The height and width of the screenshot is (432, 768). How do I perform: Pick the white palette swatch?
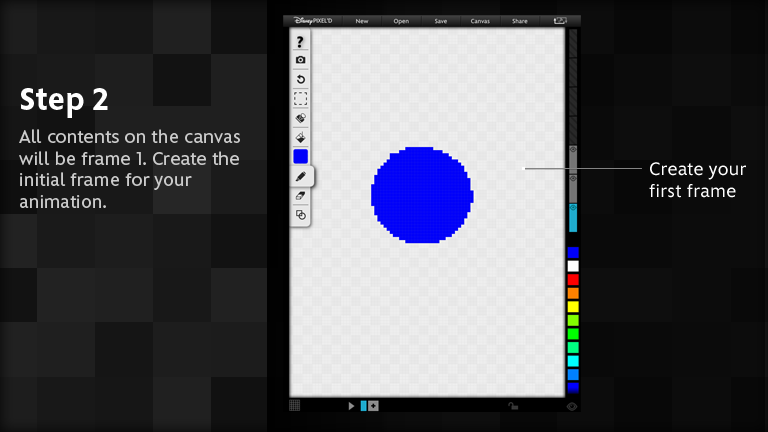(x=573, y=266)
